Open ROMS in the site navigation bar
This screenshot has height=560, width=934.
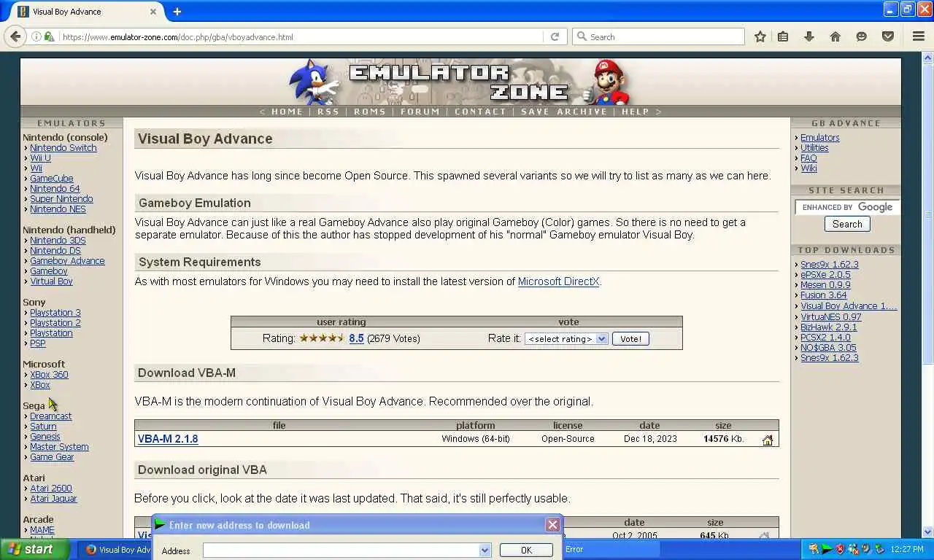[370, 112]
